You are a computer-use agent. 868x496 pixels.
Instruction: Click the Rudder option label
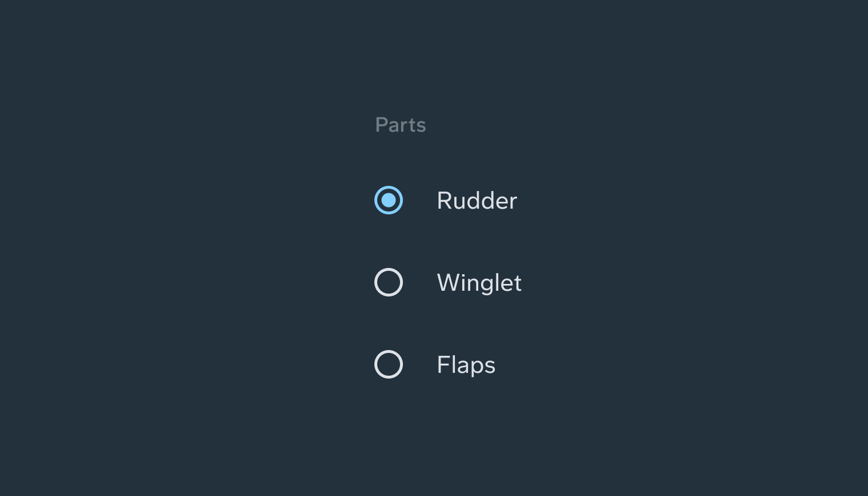(x=477, y=200)
